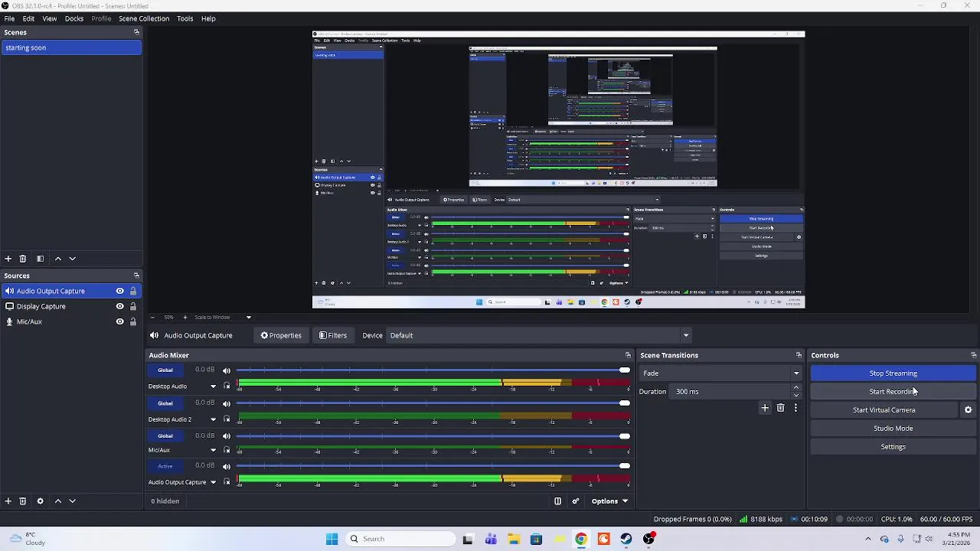Pop out the Sources dock
Image resolution: width=980 pixels, height=551 pixels.
coord(136,275)
